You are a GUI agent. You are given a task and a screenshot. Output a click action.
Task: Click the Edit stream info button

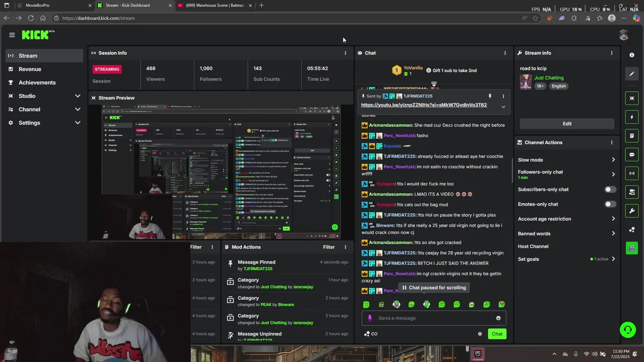[x=567, y=124]
